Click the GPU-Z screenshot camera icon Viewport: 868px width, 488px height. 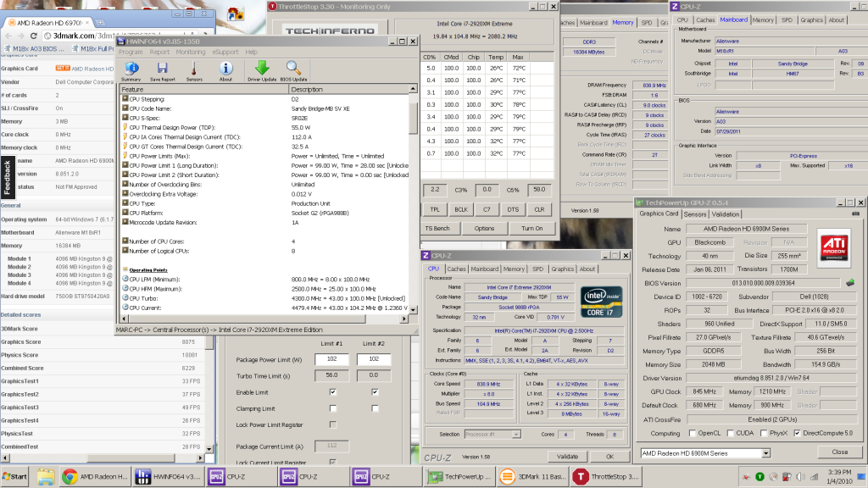855,213
